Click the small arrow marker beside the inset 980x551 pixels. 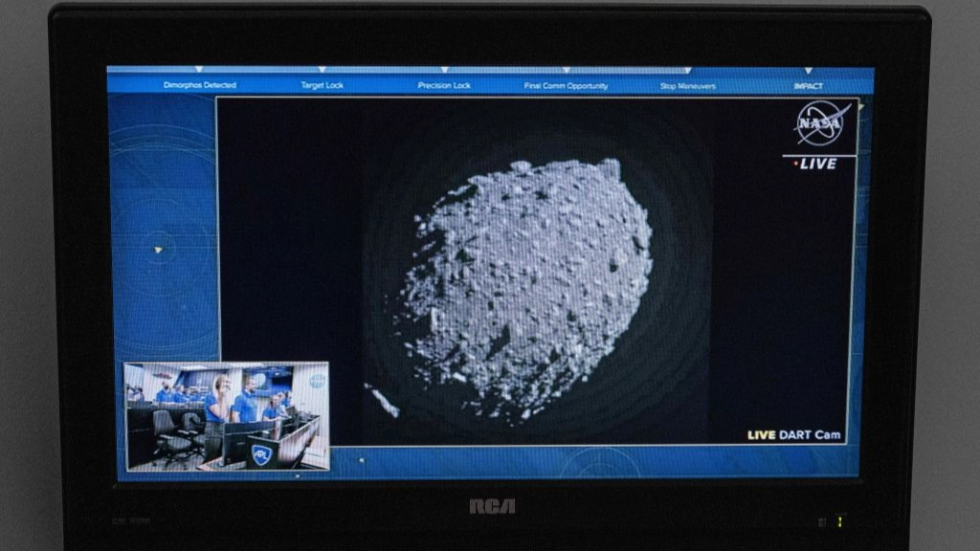tap(361, 460)
